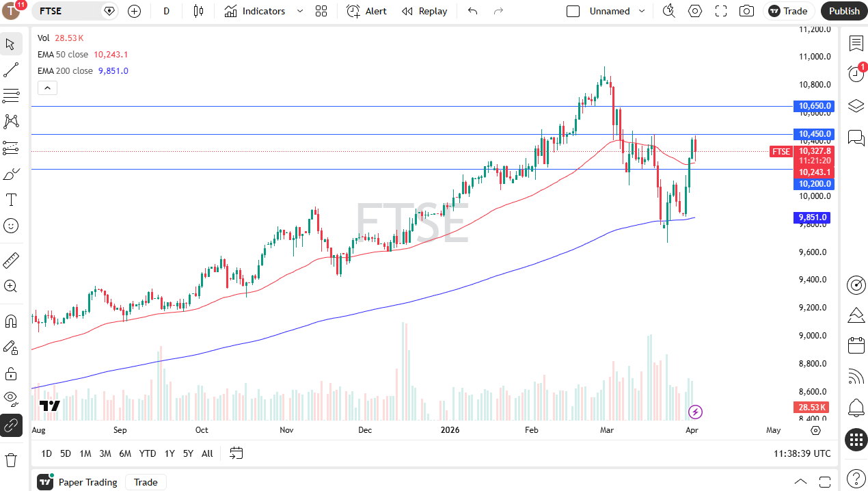Screen dimensions: 868x491
Task: Start bar Replay mode
Action: (424, 11)
